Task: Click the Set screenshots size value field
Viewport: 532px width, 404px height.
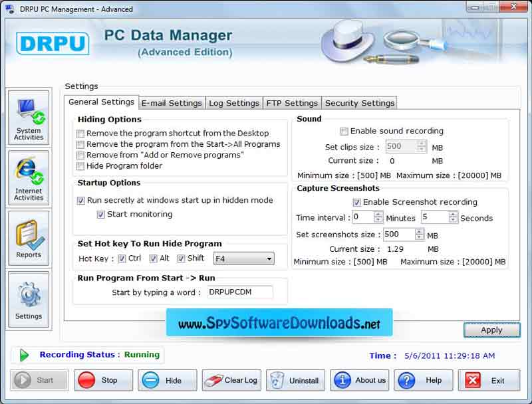Action: [400, 234]
